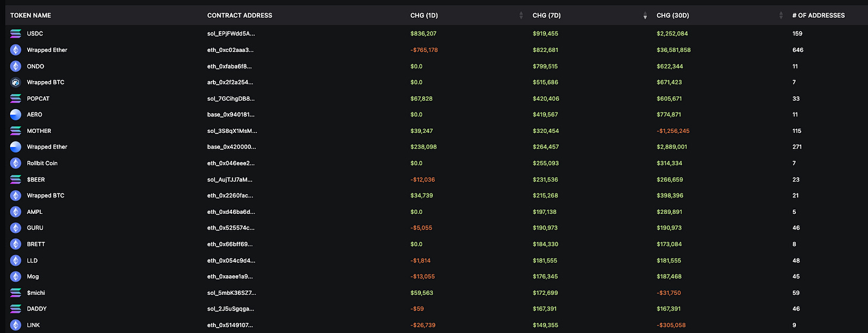The width and height of the screenshot is (868, 333).
Task: Click the 30D change value -$1,256,245
Action: pos(674,130)
